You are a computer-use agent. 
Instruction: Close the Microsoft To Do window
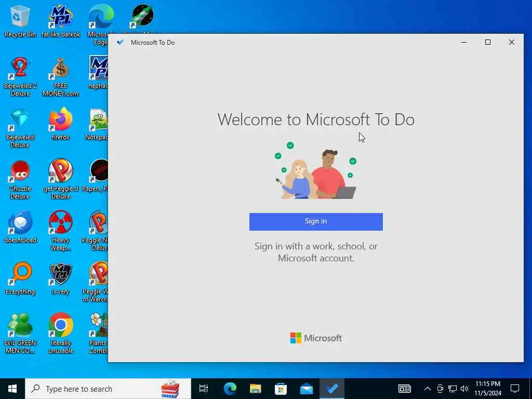pyautogui.click(x=511, y=43)
